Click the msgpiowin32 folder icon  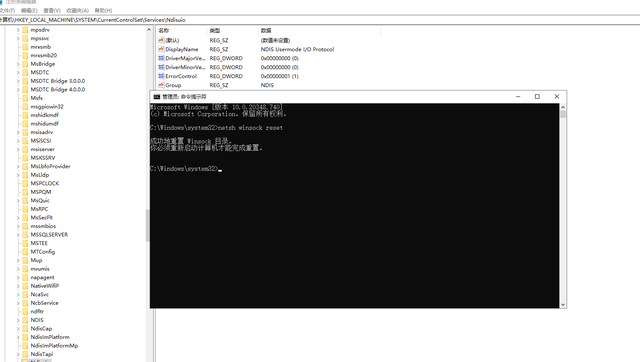[25, 107]
